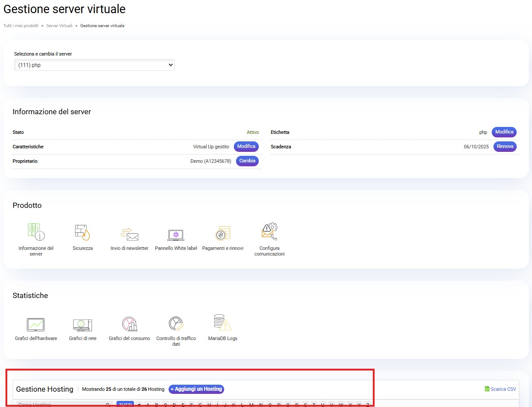
Task: Open Grafici del consumo icon
Action: [x=129, y=324]
